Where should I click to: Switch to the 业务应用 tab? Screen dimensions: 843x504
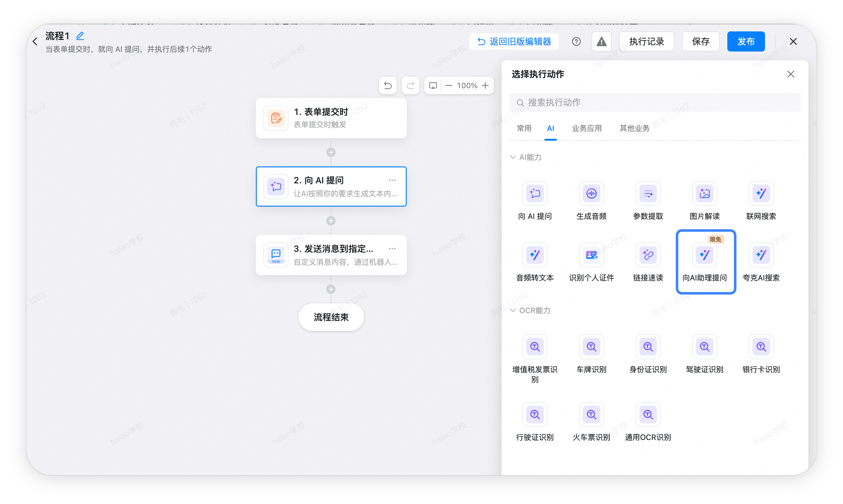tap(587, 128)
